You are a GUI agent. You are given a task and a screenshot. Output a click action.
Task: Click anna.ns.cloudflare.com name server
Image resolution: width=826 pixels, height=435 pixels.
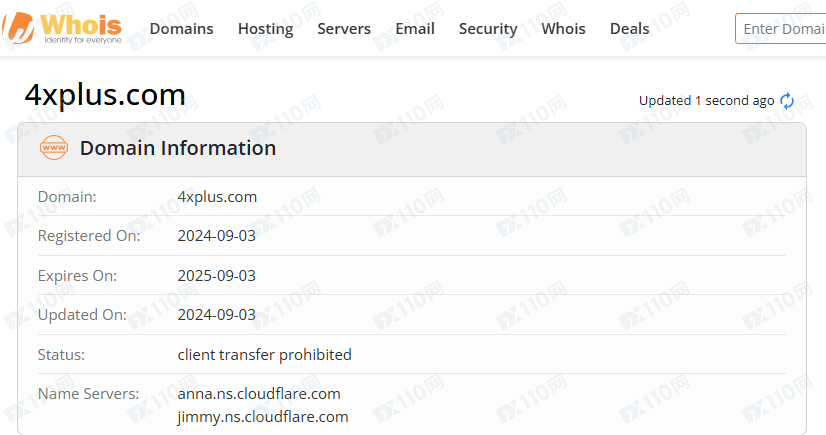coord(259,393)
